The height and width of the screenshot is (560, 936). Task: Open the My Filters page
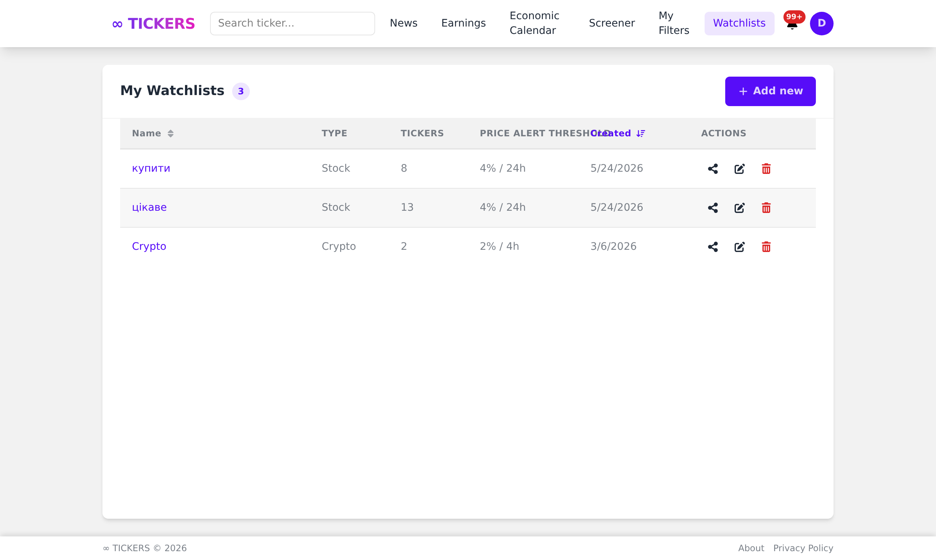click(x=674, y=23)
